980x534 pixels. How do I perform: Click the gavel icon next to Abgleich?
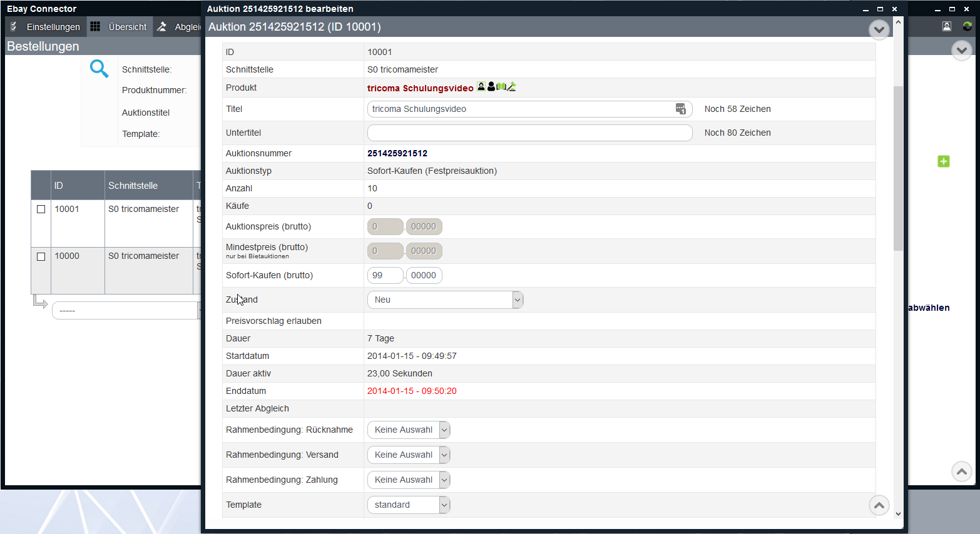[161, 26]
